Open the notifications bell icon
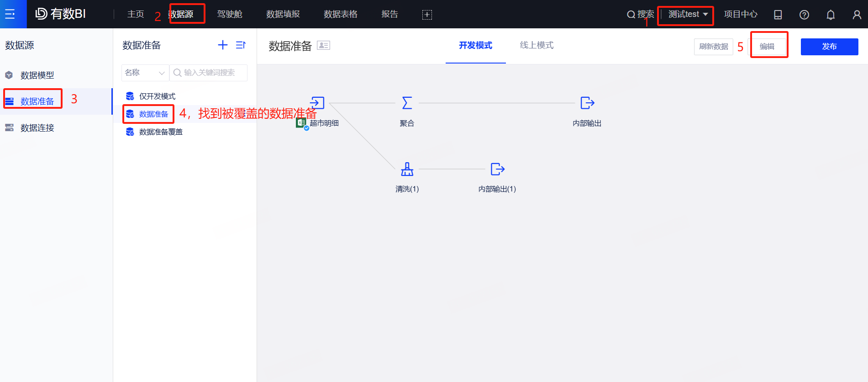Viewport: 868px width, 382px height. tap(831, 15)
